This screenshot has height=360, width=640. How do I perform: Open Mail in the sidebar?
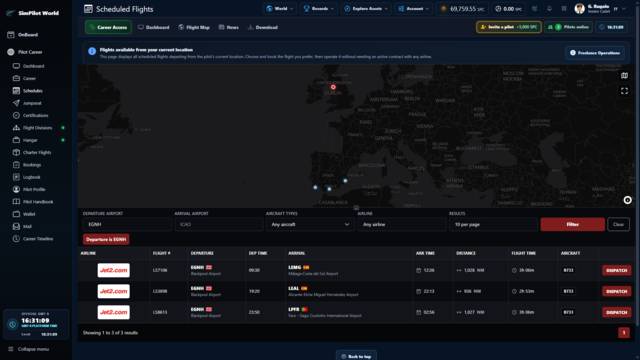tap(22, 227)
